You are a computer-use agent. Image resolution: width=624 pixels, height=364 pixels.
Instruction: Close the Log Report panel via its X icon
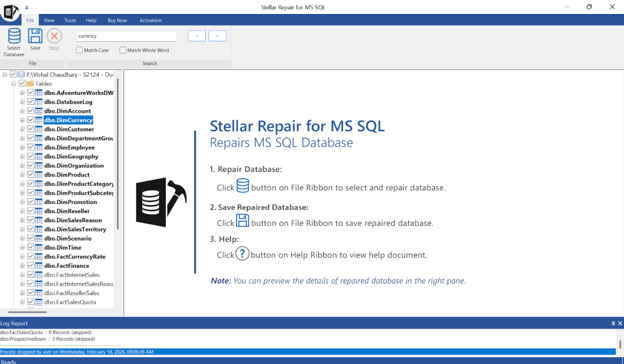[620, 323]
